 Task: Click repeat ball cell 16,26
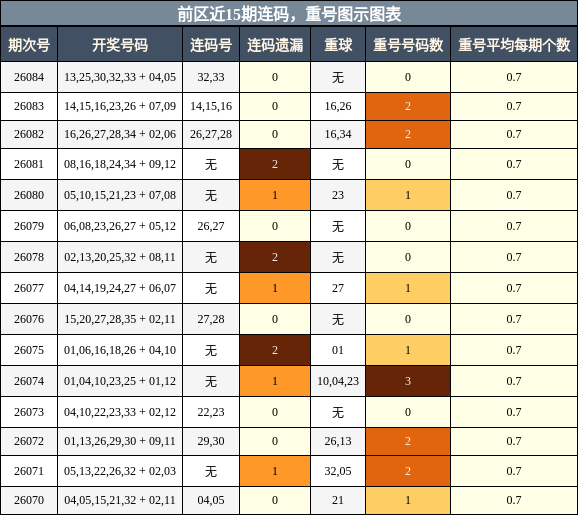tap(338, 106)
